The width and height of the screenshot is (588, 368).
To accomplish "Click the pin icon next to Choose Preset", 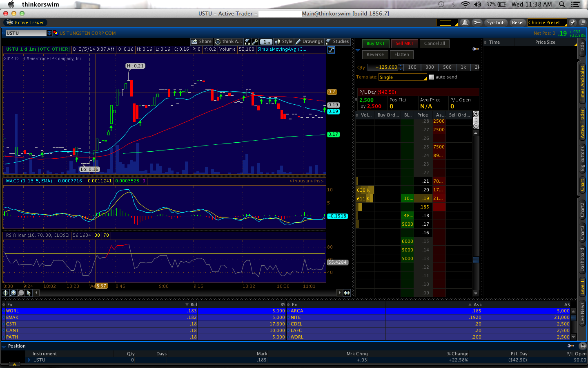I will (572, 22).
